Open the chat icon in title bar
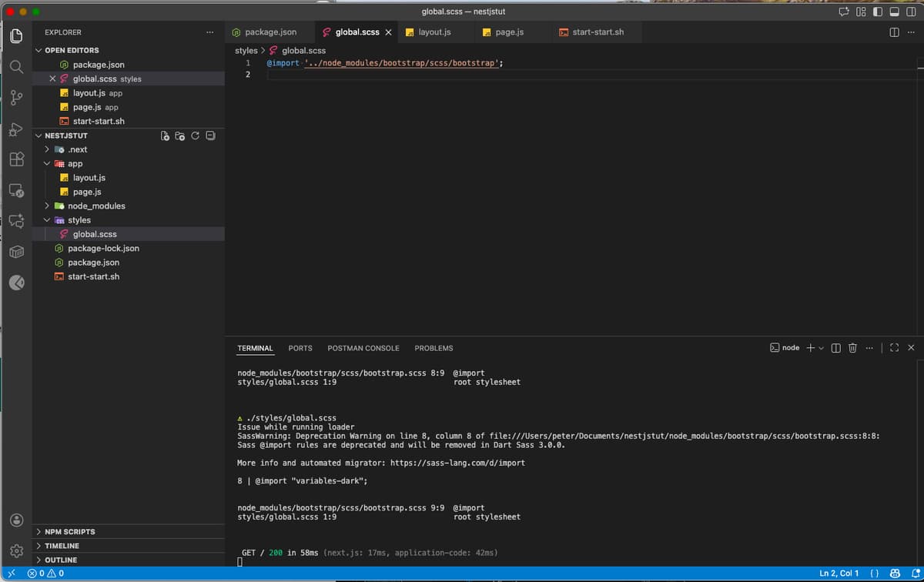This screenshot has height=582, width=924. [x=844, y=12]
